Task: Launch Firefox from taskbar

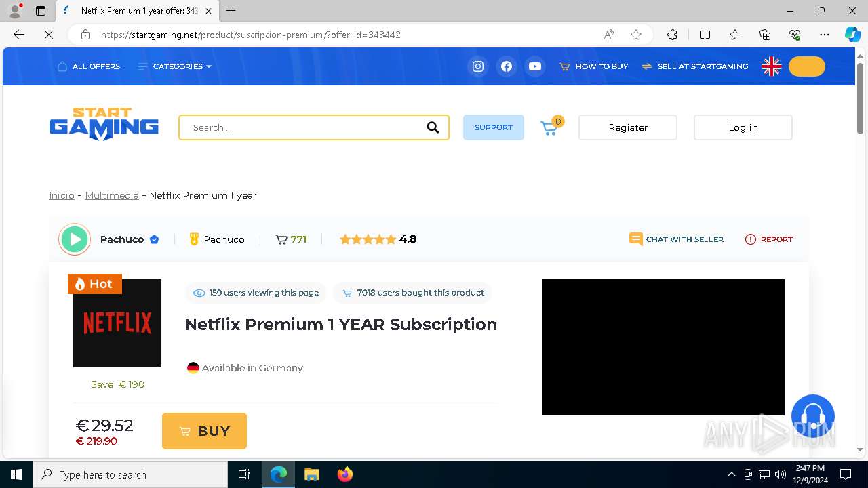Action: (345, 474)
